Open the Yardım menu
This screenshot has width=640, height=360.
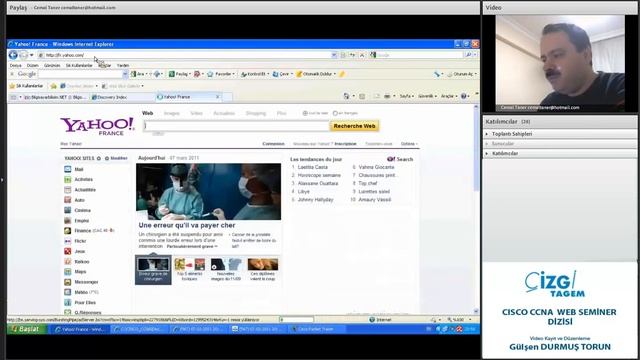coord(123,65)
